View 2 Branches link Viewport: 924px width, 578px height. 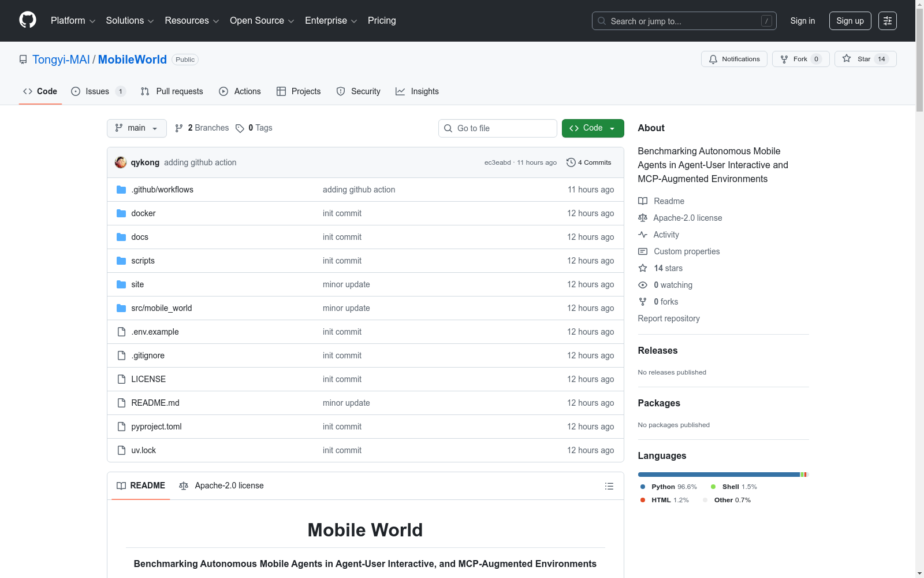(x=202, y=128)
